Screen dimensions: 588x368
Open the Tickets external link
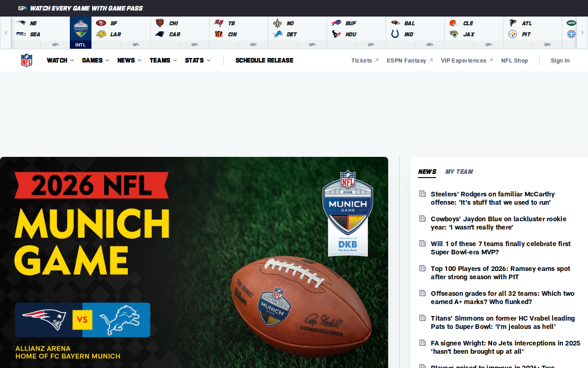pyautogui.click(x=365, y=60)
